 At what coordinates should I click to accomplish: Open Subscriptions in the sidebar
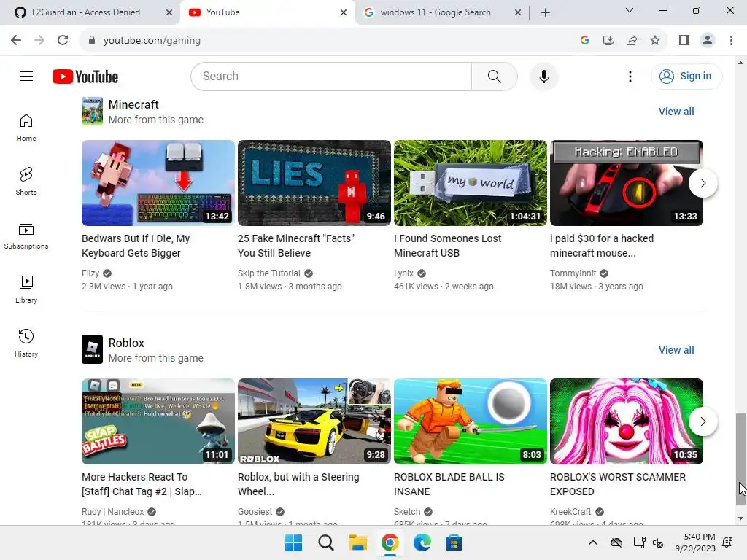[26, 236]
